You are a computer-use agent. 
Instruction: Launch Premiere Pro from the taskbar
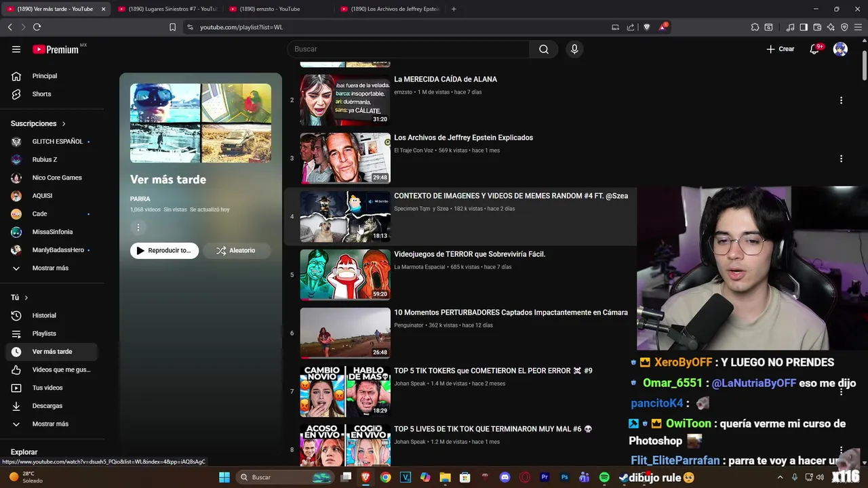point(544,477)
